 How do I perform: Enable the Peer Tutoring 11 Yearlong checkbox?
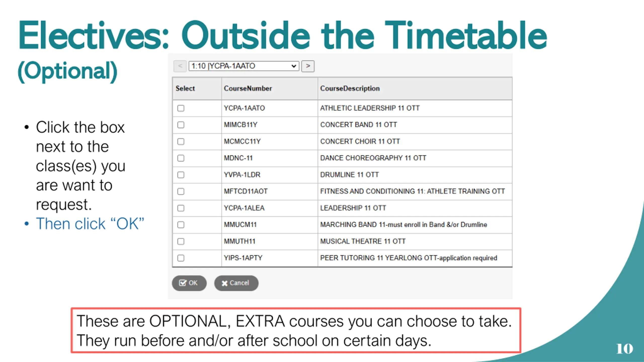(x=181, y=258)
